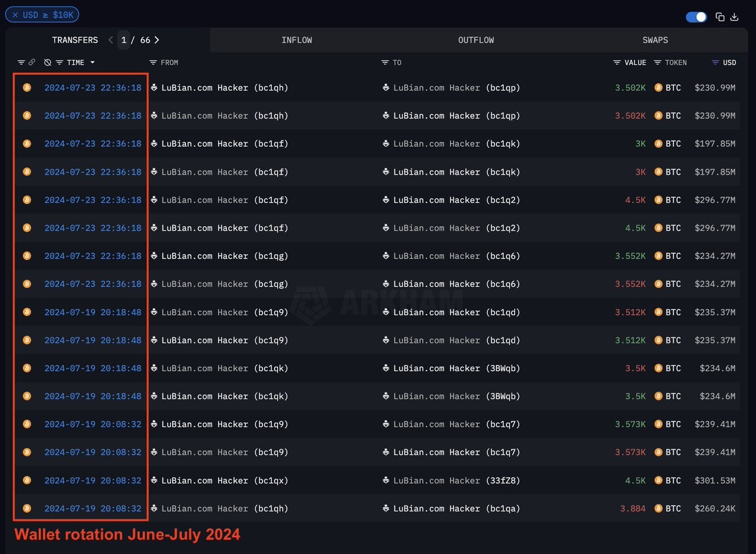Go to next transfers page chevron
Screen dimensions: 756x554
pos(157,40)
